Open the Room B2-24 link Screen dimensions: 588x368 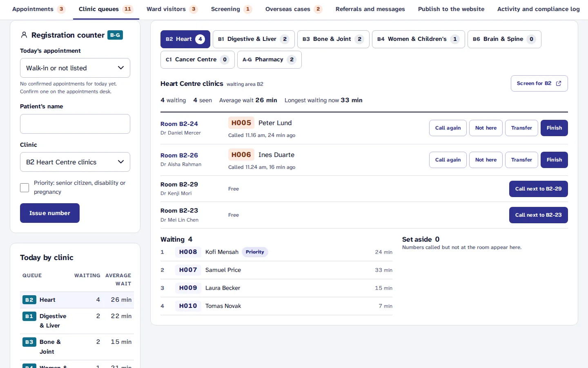(179, 124)
